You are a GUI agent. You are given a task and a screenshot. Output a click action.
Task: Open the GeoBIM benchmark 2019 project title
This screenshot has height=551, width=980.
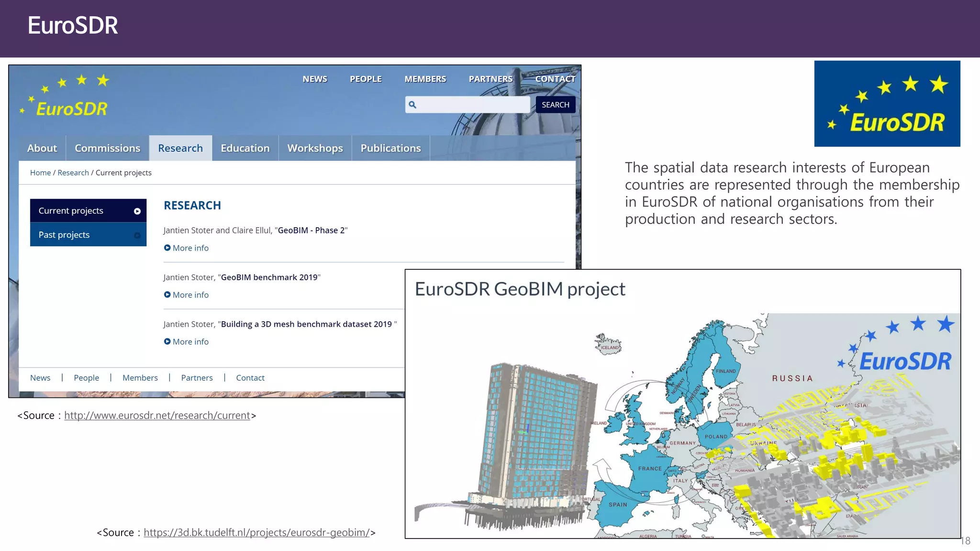click(x=269, y=277)
